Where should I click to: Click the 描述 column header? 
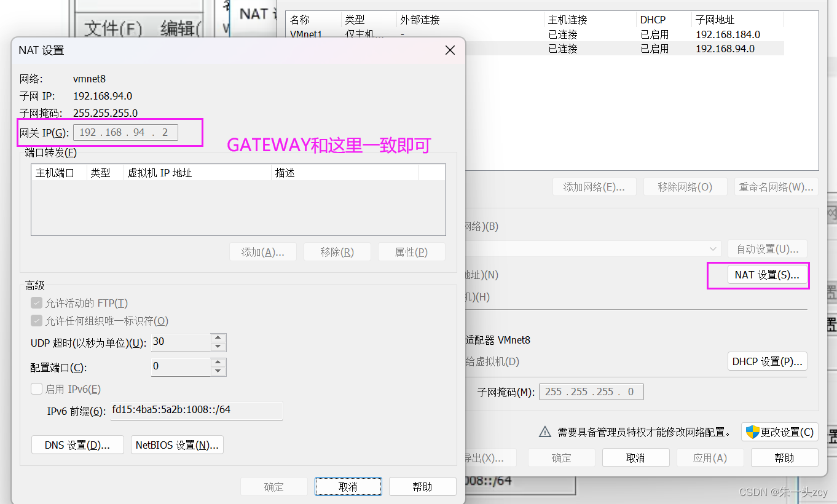(345, 173)
